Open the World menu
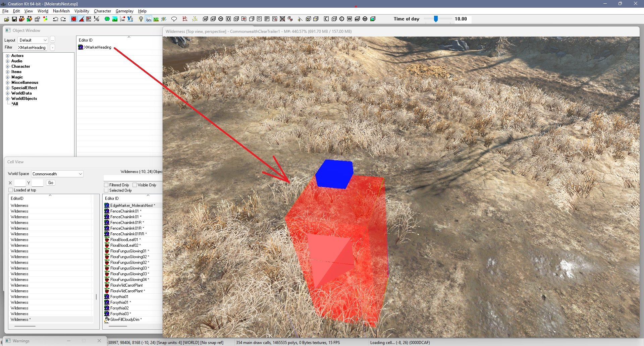The height and width of the screenshot is (346, 644). [43, 11]
